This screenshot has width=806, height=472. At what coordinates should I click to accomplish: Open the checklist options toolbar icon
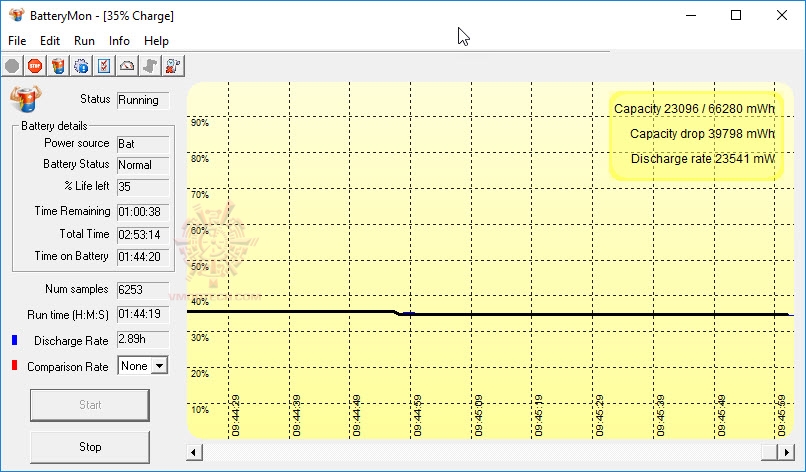104,66
